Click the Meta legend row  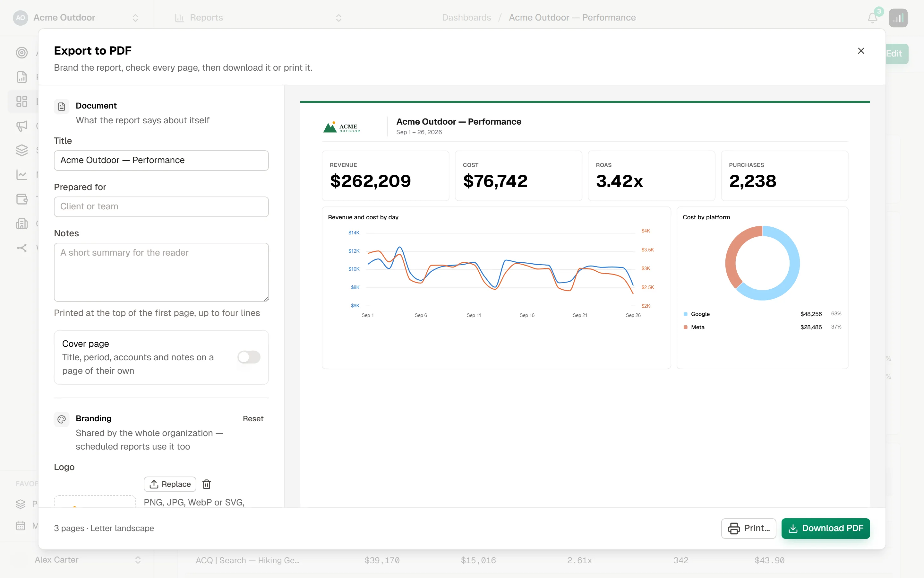click(x=762, y=327)
